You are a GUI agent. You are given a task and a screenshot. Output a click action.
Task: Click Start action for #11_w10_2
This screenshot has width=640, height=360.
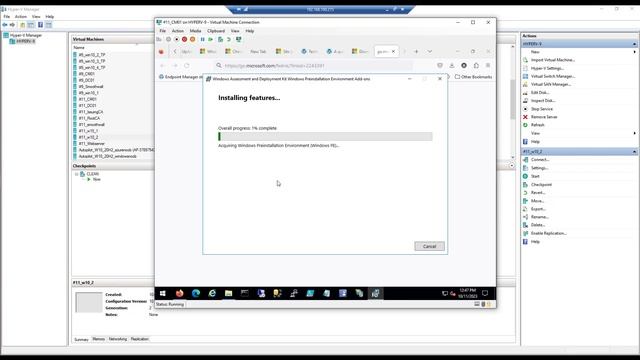[535, 176]
